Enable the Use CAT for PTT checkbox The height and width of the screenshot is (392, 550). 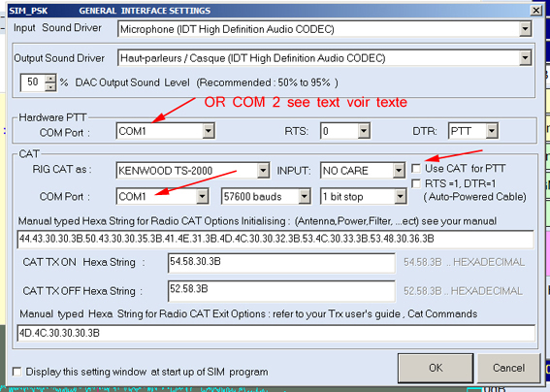(x=416, y=169)
